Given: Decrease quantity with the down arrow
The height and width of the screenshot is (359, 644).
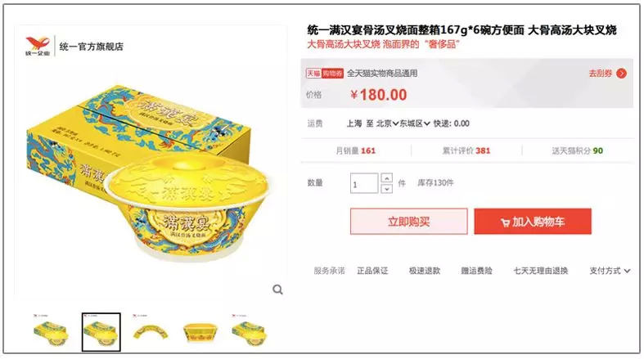Looking at the screenshot, I should click(x=386, y=189).
